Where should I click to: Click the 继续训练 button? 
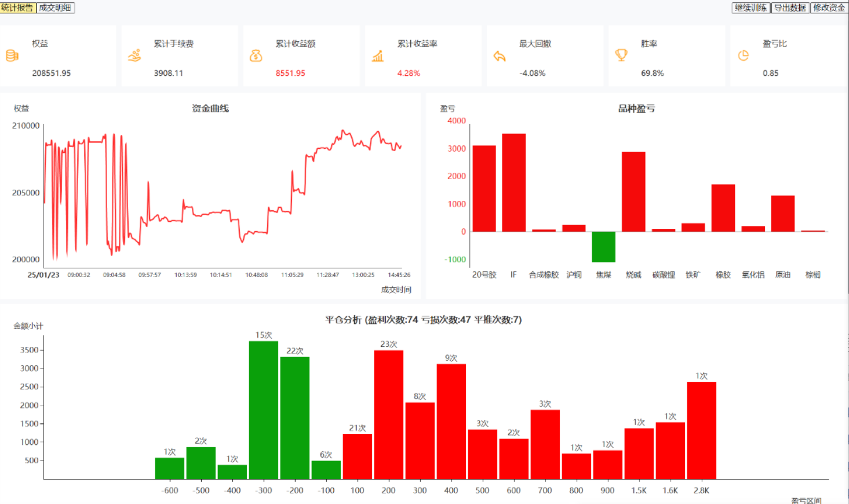[751, 8]
